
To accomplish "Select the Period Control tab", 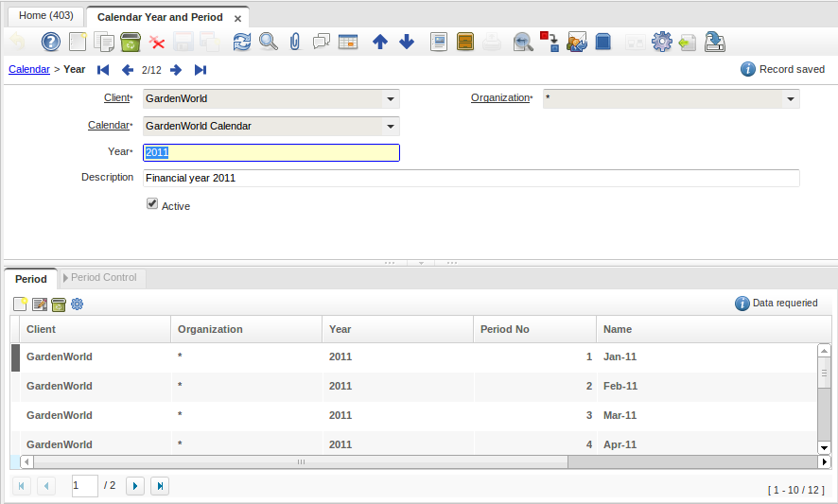I will point(103,278).
